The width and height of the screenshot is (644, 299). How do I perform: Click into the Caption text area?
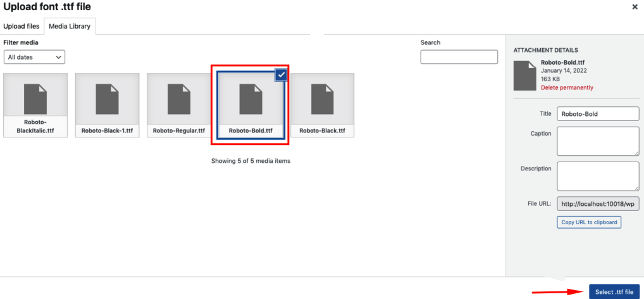(x=598, y=141)
